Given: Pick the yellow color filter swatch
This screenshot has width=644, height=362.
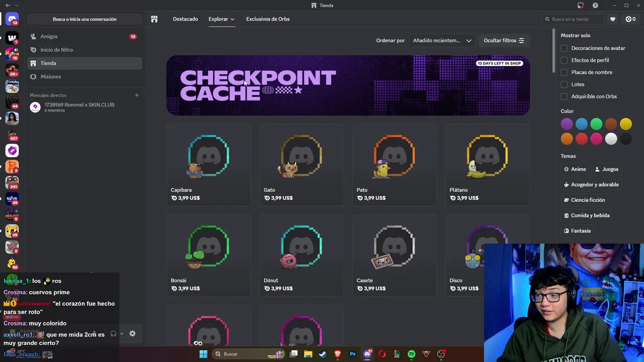Looking at the screenshot, I should 626,124.
